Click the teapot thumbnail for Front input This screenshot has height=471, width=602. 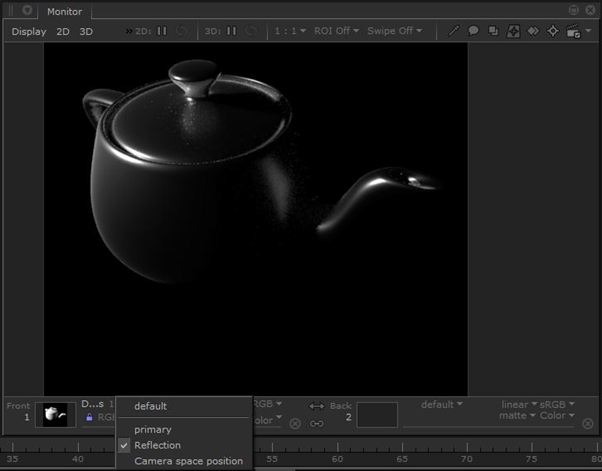coord(53,414)
